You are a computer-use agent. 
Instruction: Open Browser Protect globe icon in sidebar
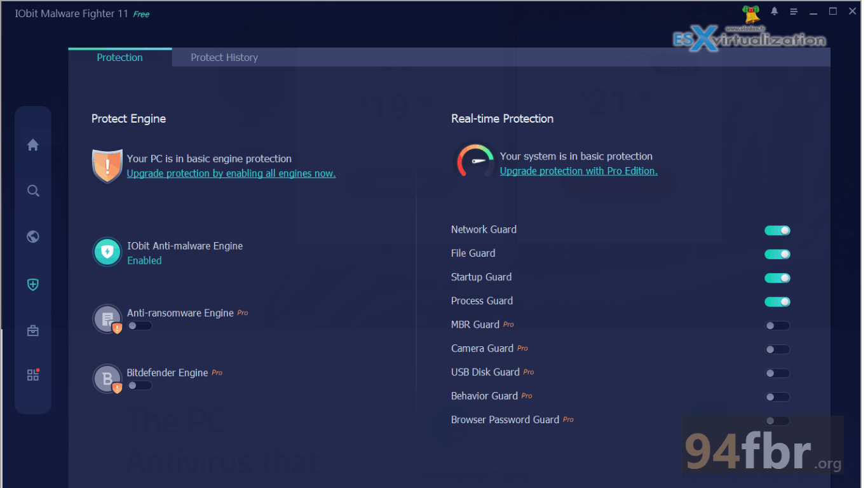point(33,236)
